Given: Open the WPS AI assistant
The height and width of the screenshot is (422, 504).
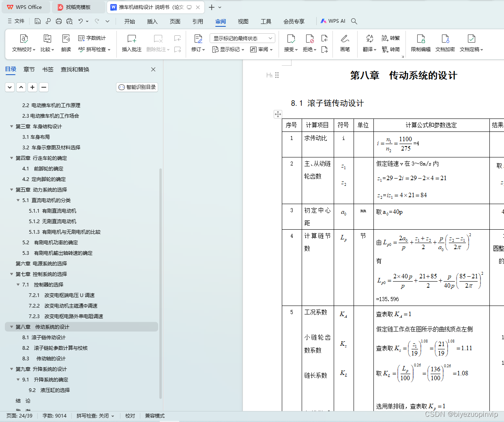Looking at the screenshot, I should pos(333,21).
